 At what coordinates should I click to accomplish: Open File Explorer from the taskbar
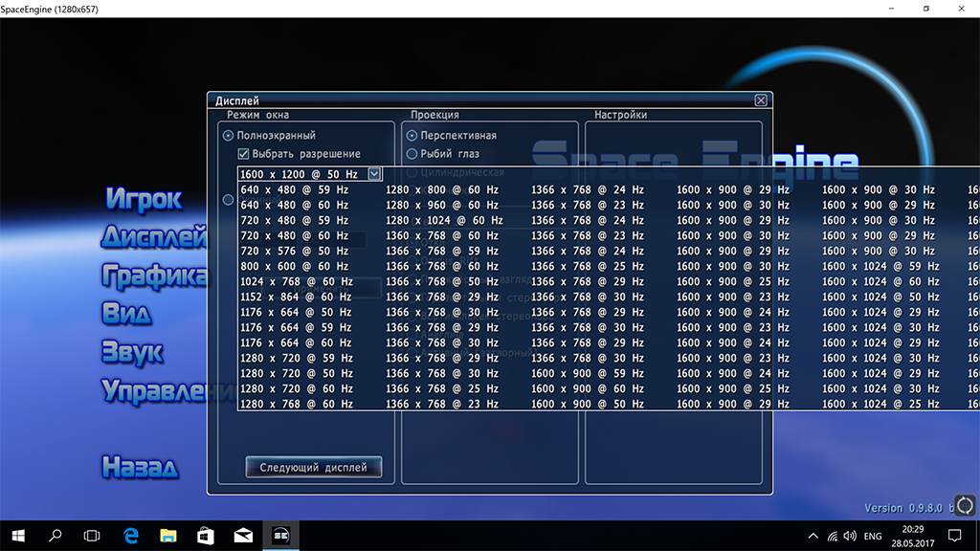click(168, 536)
